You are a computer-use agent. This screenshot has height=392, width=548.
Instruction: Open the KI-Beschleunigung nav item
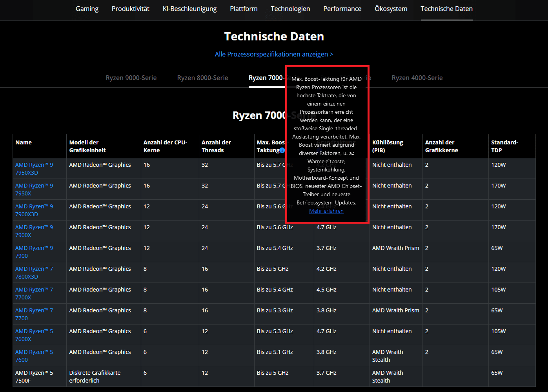189,9
